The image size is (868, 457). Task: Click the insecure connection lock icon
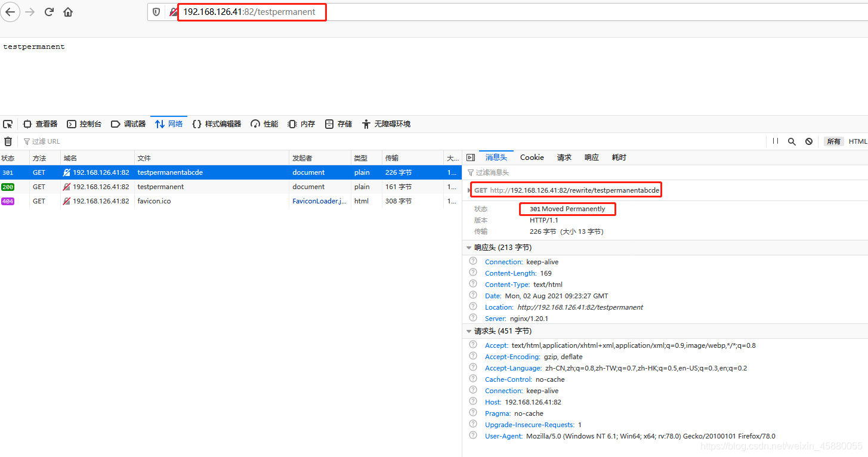pos(174,12)
